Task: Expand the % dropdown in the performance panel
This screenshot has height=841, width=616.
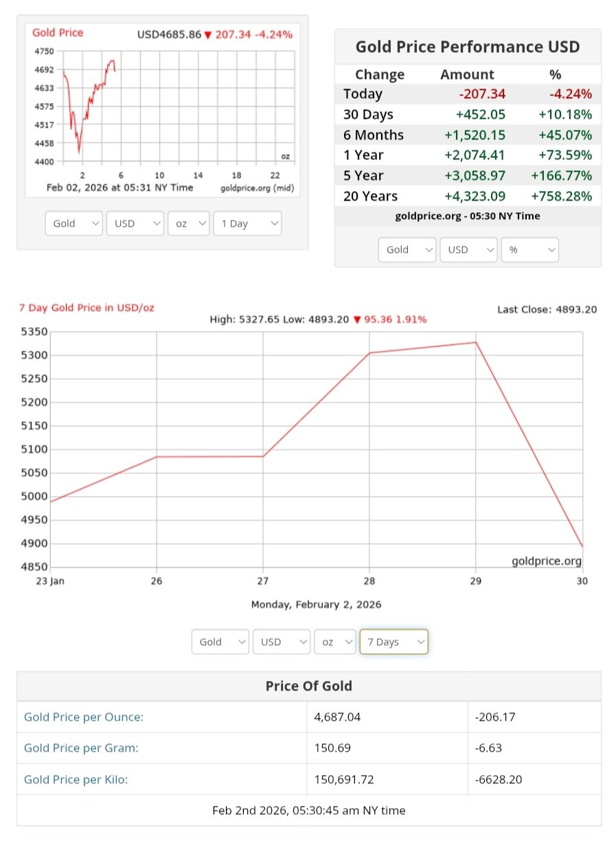Action: tap(529, 249)
